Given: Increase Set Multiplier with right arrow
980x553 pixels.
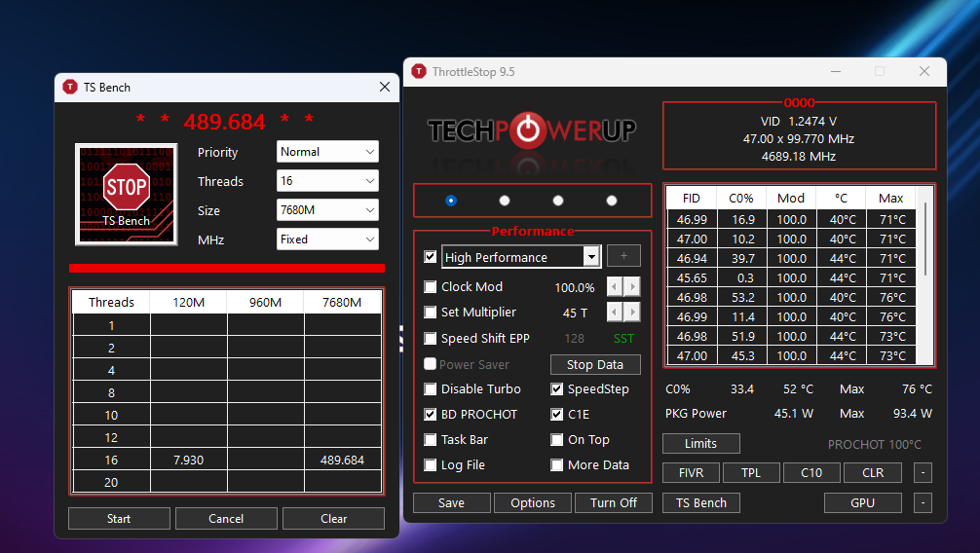Looking at the screenshot, I should pyautogui.click(x=632, y=312).
